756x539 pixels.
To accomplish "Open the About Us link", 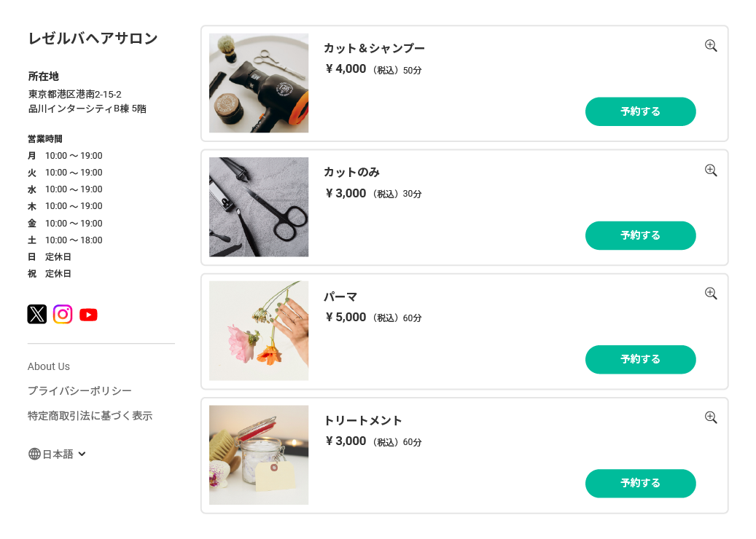I will 49,366.
